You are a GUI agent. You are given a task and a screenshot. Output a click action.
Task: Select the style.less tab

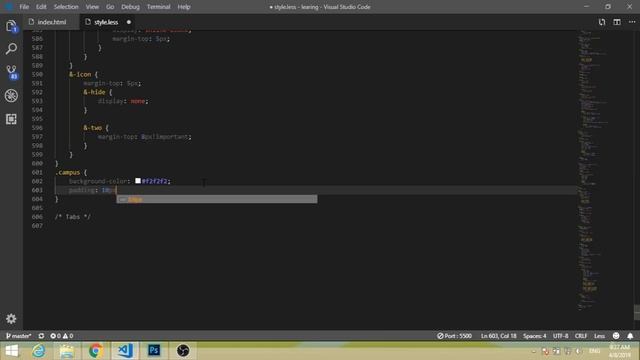tap(106, 22)
